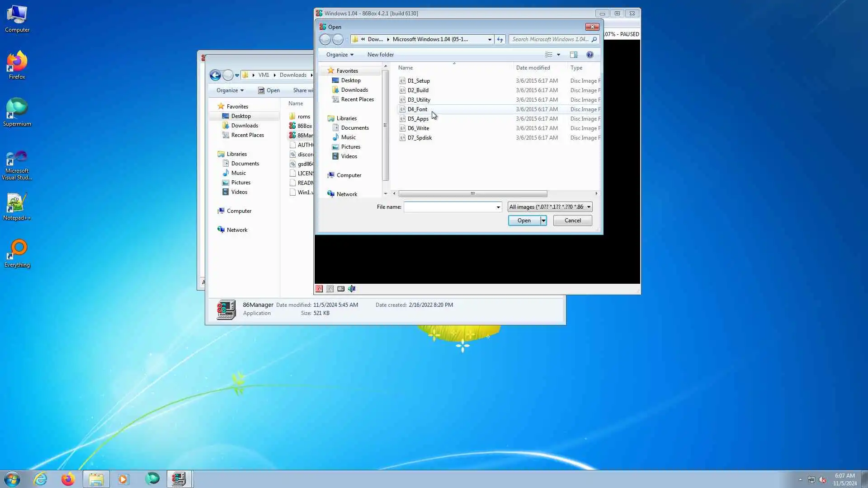Open Firefox from the taskbar
The image size is (868, 488).
[68, 479]
